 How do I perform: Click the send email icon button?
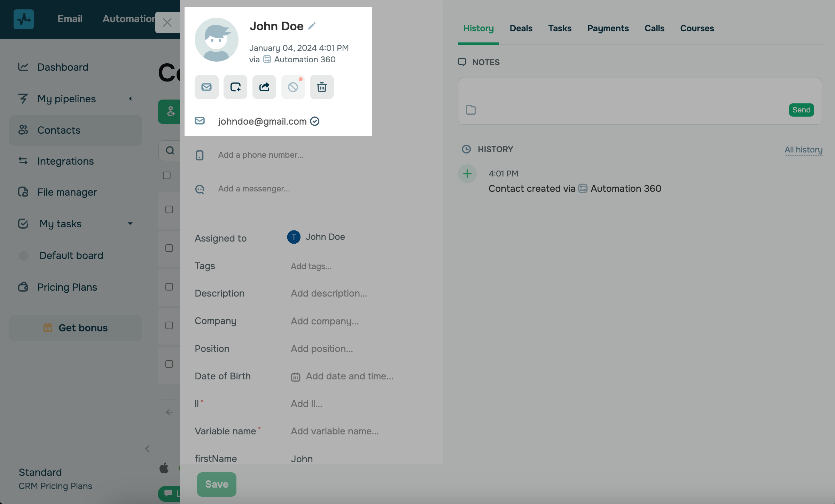coord(206,87)
